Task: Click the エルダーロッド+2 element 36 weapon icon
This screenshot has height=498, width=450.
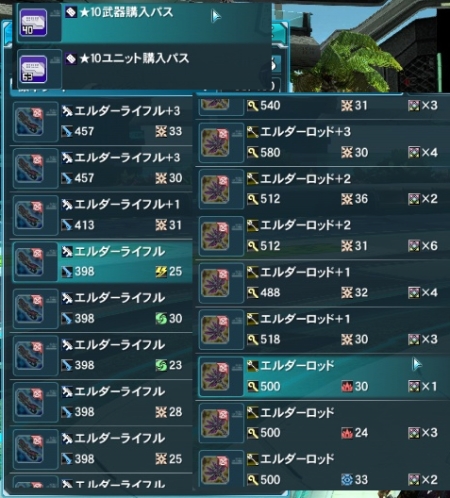Action: click(x=215, y=189)
